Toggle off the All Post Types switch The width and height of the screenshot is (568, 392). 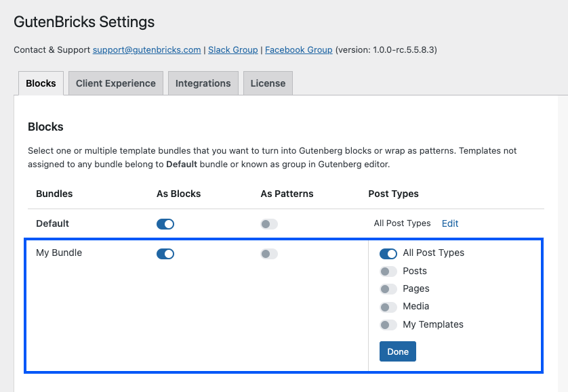388,253
